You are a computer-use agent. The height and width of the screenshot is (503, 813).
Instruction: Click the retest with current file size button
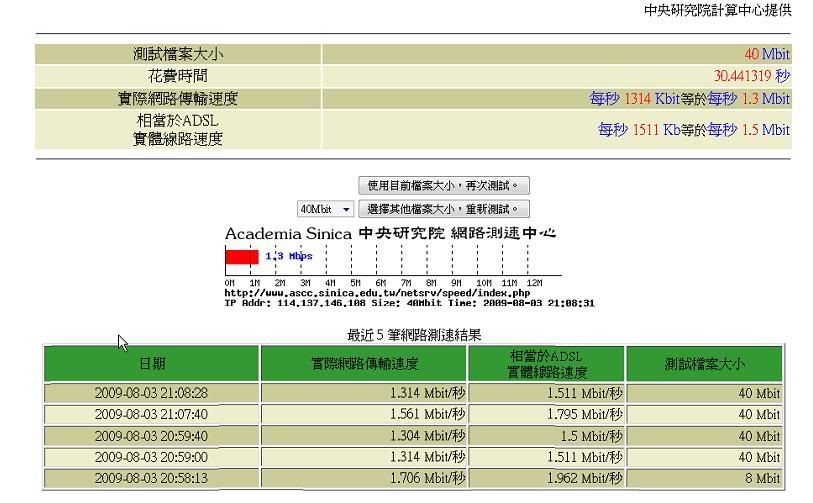pyautogui.click(x=444, y=185)
